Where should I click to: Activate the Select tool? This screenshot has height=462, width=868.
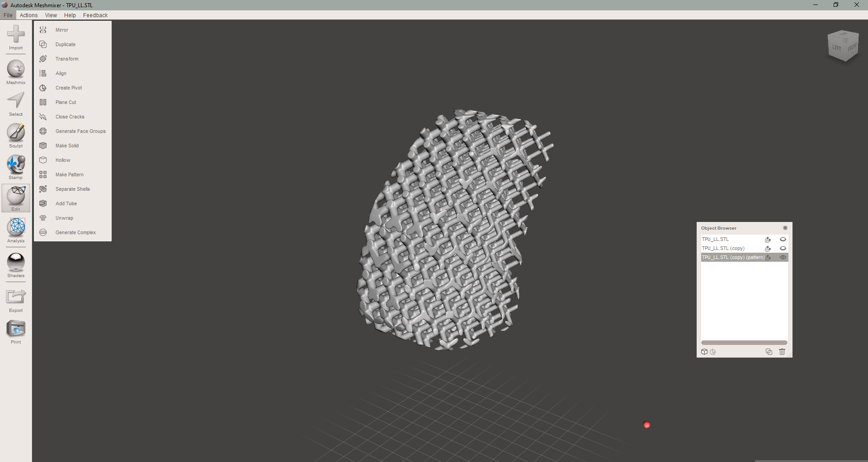[x=16, y=103]
